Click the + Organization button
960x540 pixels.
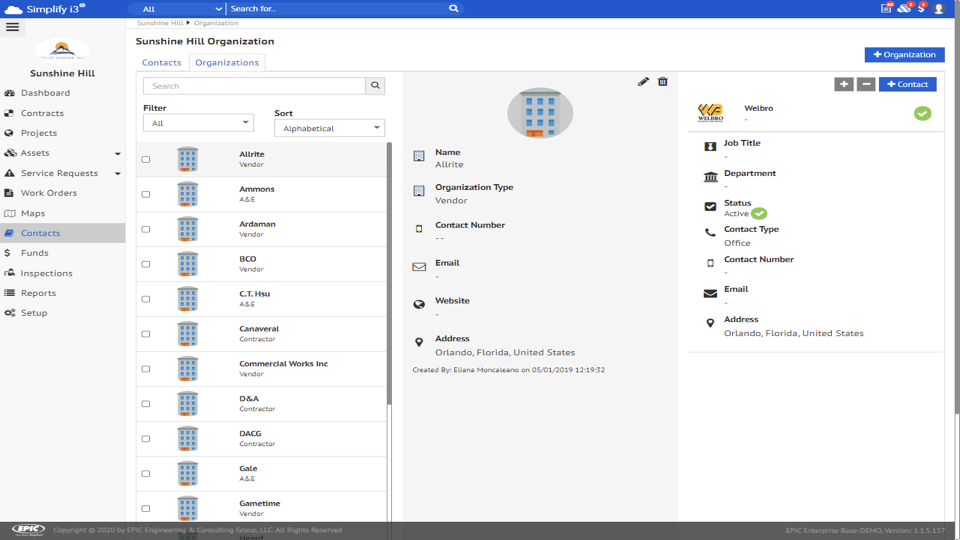904,55
